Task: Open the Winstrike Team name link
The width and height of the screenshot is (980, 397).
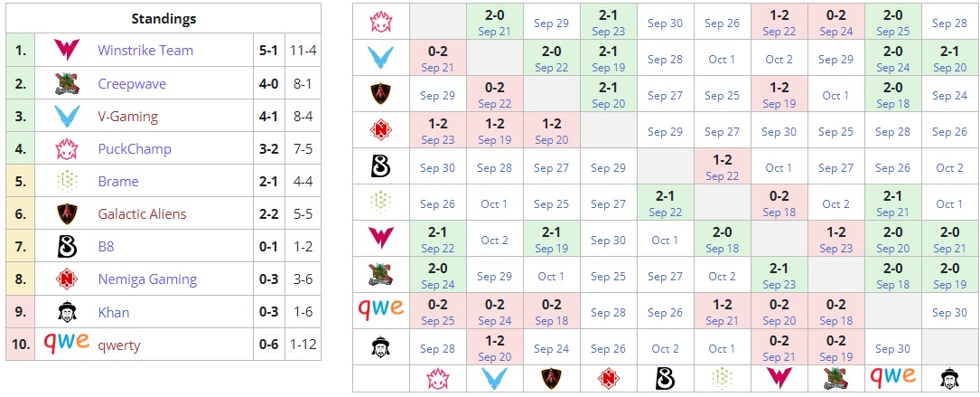Action: pos(145,51)
